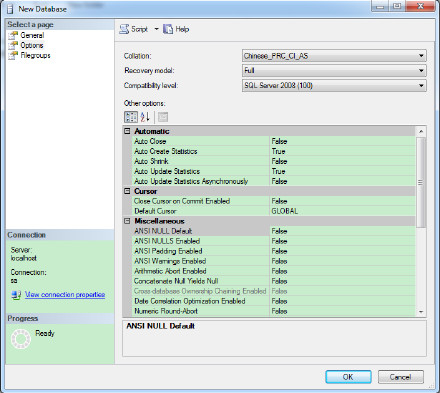Screen dimensions: 440x393
Task: Click Auto Create Statistics True value
Action: click(342, 151)
